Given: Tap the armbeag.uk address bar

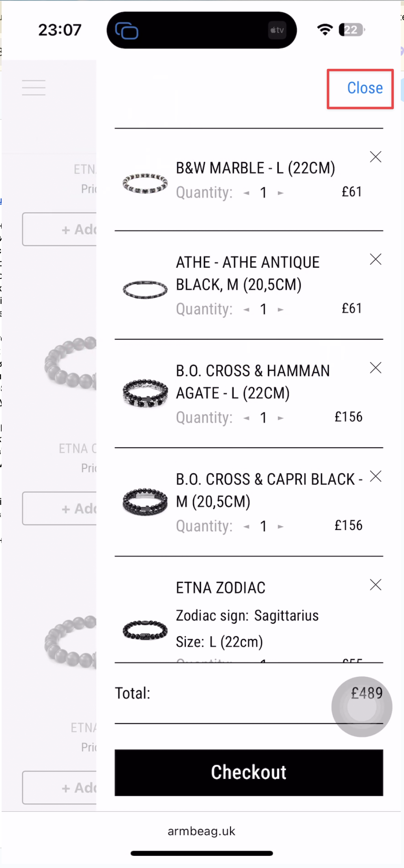Looking at the screenshot, I should pyautogui.click(x=202, y=831).
